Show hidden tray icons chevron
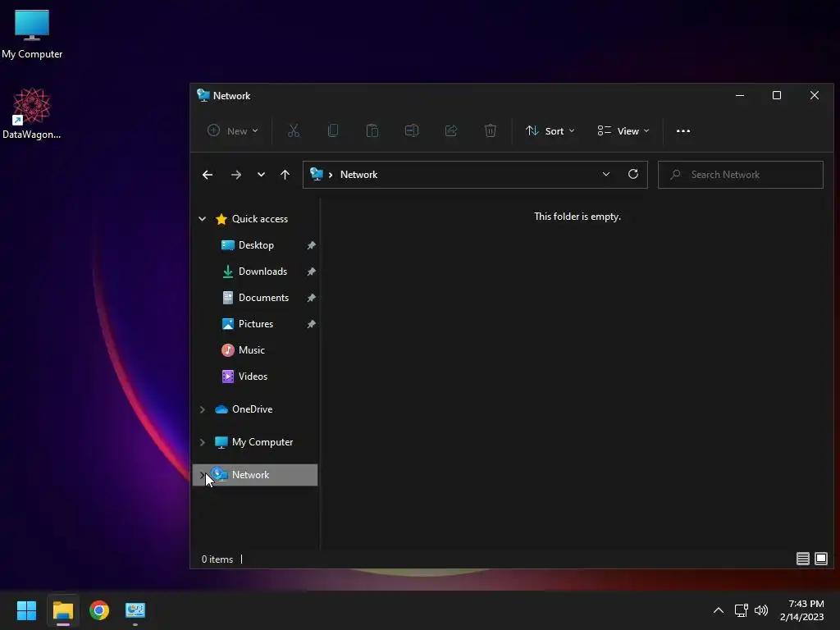The width and height of the screenshot is (840, 630). point(719,610)
